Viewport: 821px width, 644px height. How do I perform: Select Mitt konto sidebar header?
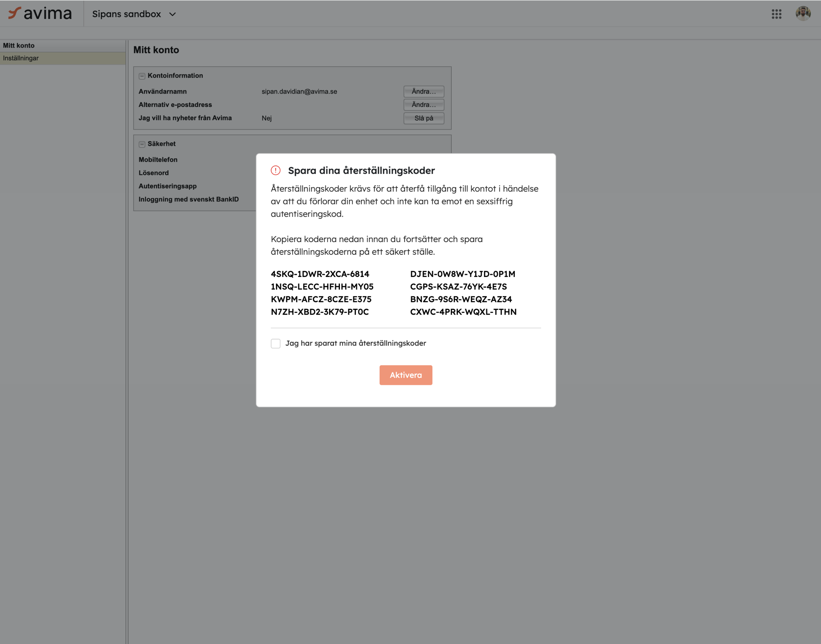point(63,46)
